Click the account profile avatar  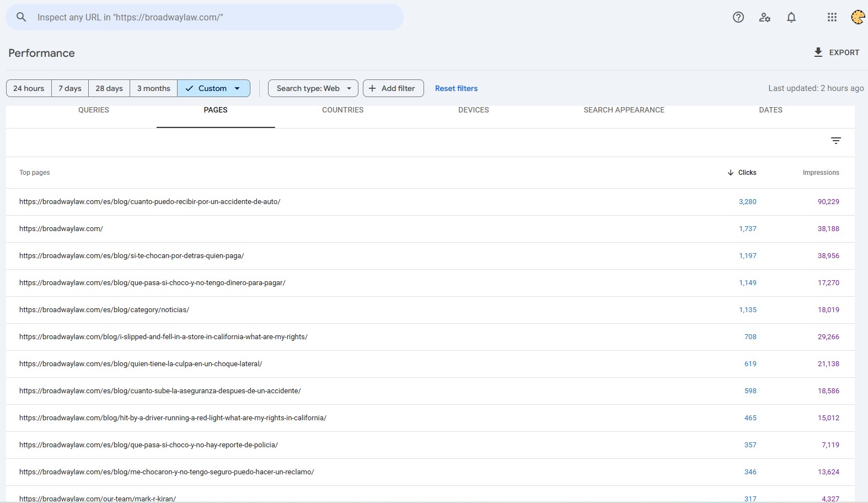coord(858,17)
